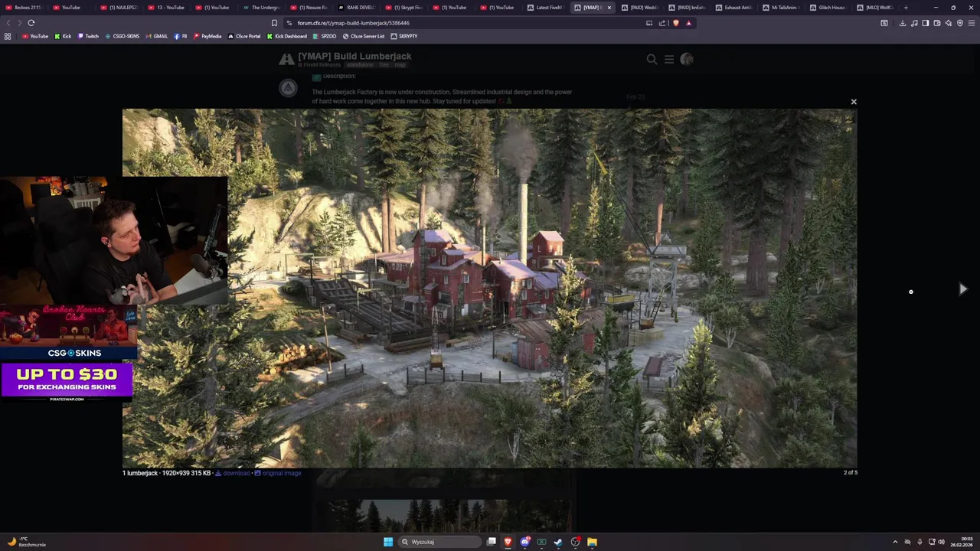980x551 pixels.
Task: Open the SKRYPTY bookmark
Action: 404,36
